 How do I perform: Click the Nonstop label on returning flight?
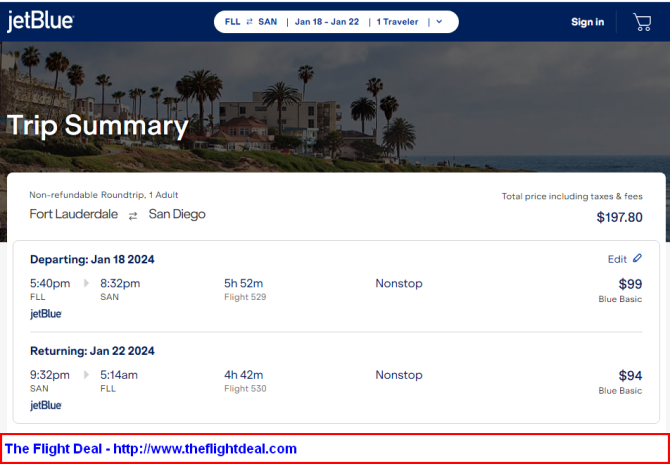(399, 375)
